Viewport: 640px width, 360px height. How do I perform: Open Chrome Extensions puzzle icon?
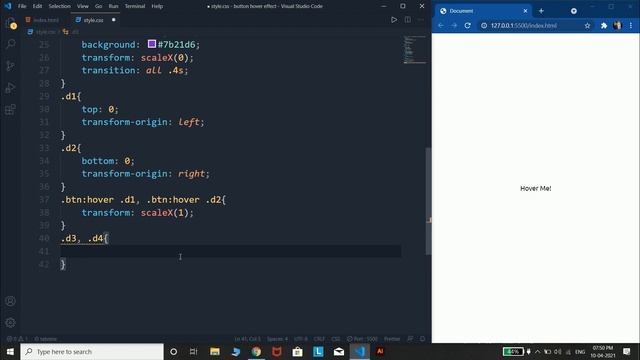604,26
